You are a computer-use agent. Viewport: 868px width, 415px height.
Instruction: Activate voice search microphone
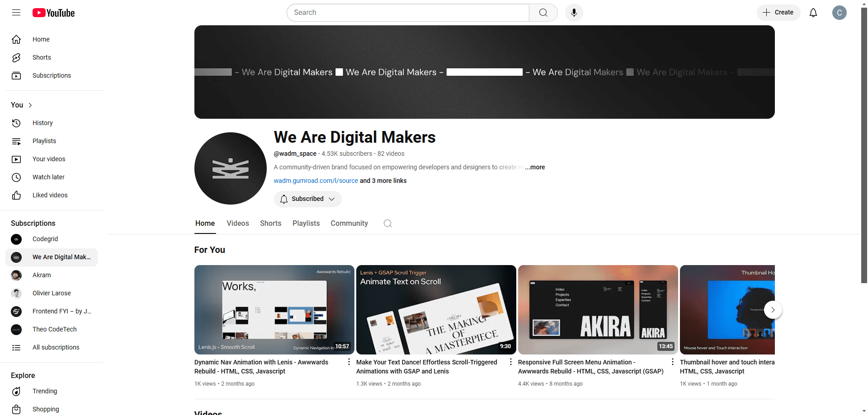[x=574, y=13]
